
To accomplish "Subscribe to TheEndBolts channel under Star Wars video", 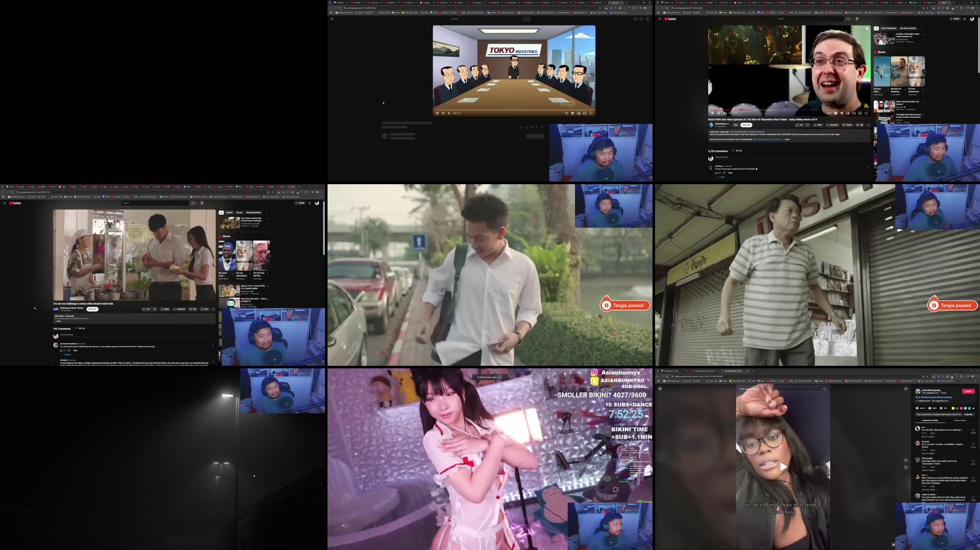I will [747, 125].
